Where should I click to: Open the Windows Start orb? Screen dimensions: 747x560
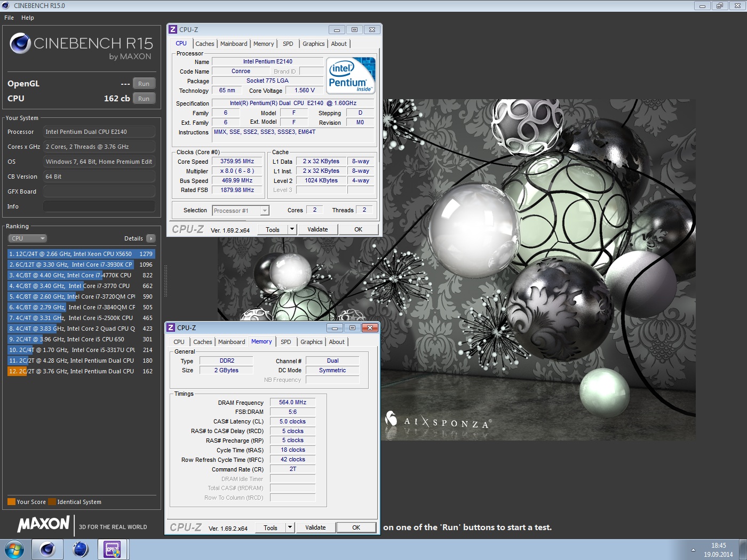(14, 549)
